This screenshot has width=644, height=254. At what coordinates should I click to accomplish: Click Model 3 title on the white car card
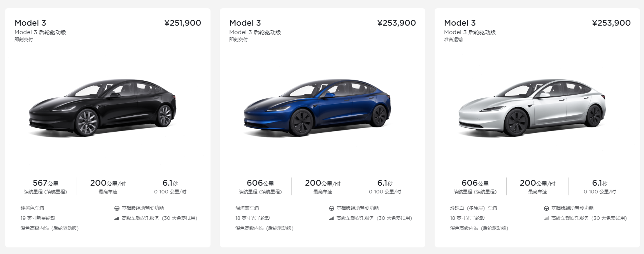(x=460, y=23)
